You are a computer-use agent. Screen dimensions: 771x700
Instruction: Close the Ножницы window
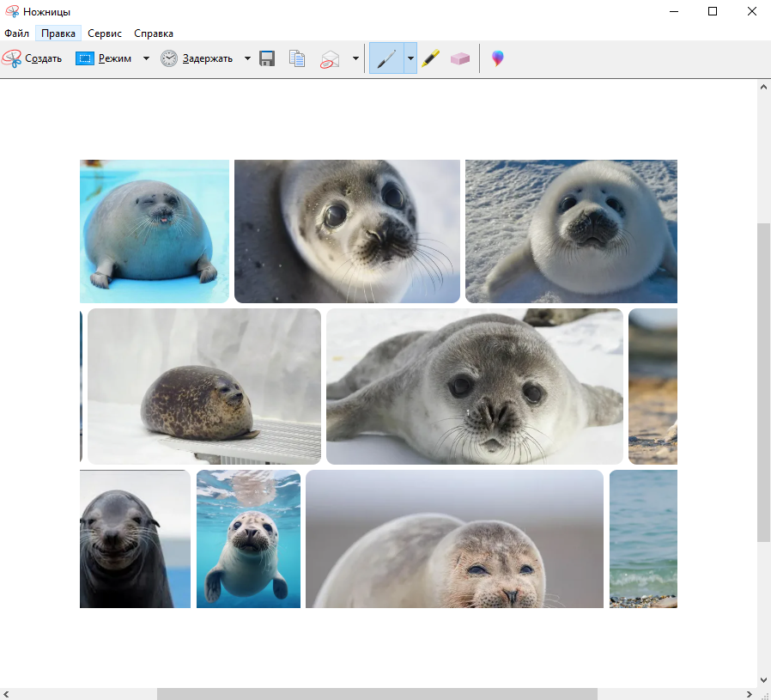click(752, 11)
